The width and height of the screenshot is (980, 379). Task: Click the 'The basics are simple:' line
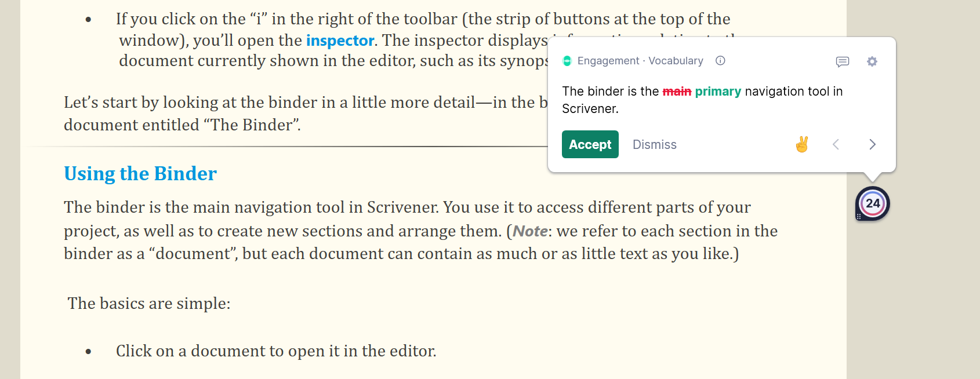pyautogui.click(x=149, y=304)
